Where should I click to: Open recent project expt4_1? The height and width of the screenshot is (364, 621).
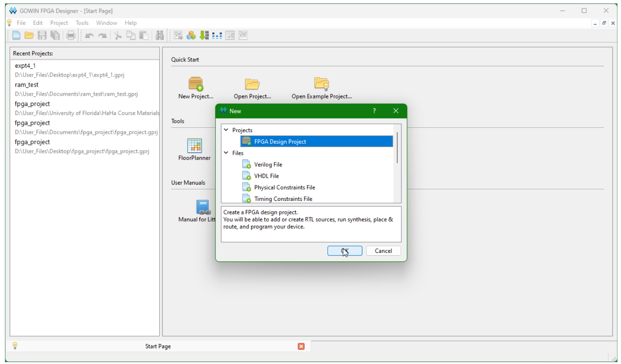85,70
